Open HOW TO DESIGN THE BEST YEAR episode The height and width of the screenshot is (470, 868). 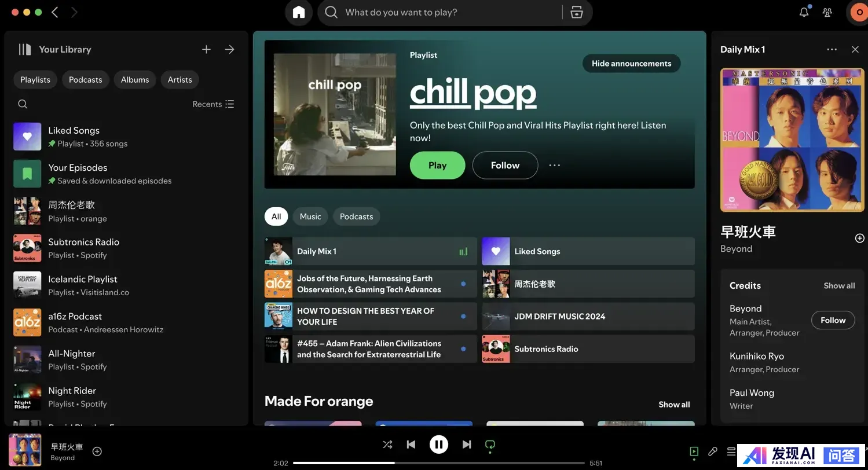(371, 317)
